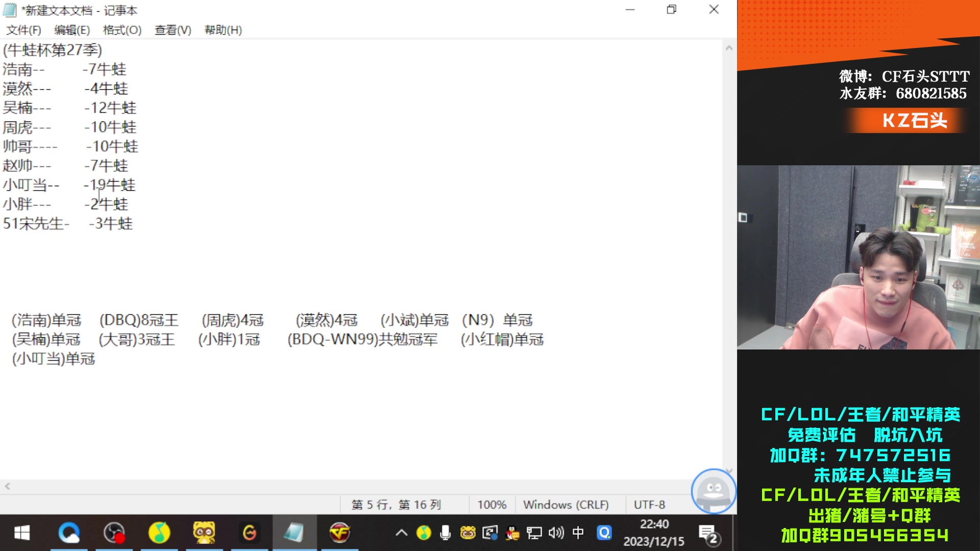Open the screen projection icon in system tray

pyautogui.click(x=534, y=534)
